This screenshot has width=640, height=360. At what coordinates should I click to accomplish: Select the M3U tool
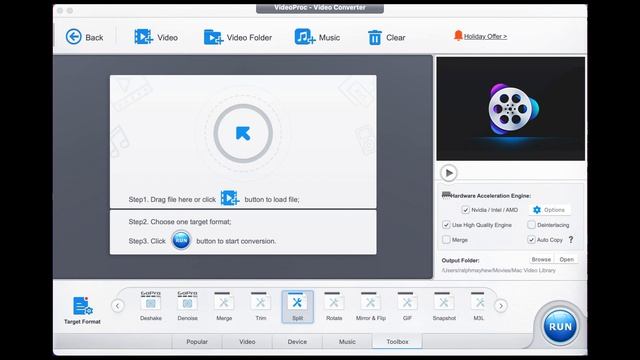point(479,306)
